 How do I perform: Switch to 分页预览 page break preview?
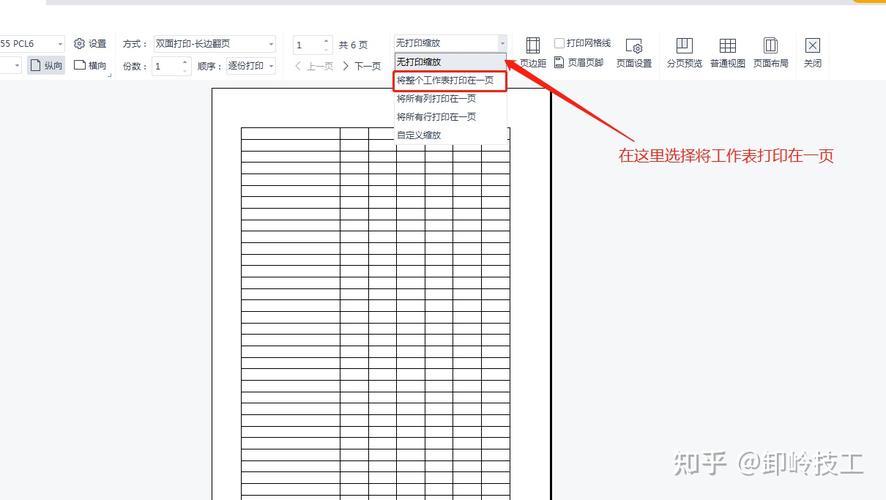pyautogui.click(x=684, y=53)
